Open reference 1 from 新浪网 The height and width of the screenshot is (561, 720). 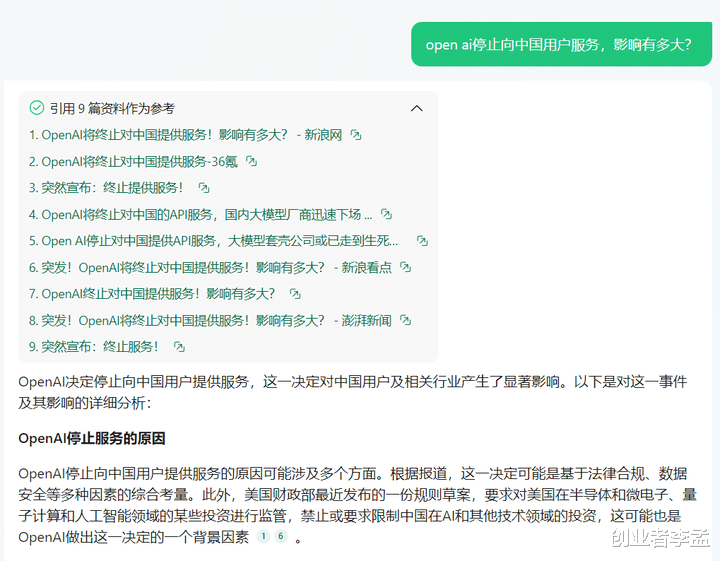pos(186,135)
